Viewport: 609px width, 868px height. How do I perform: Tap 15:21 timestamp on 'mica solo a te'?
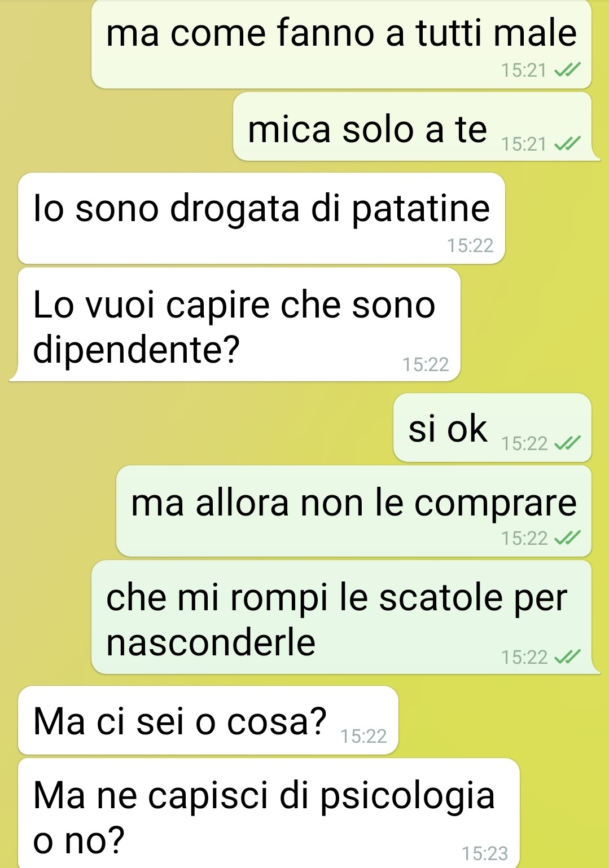pyautogui.click(x=524, y=144)
